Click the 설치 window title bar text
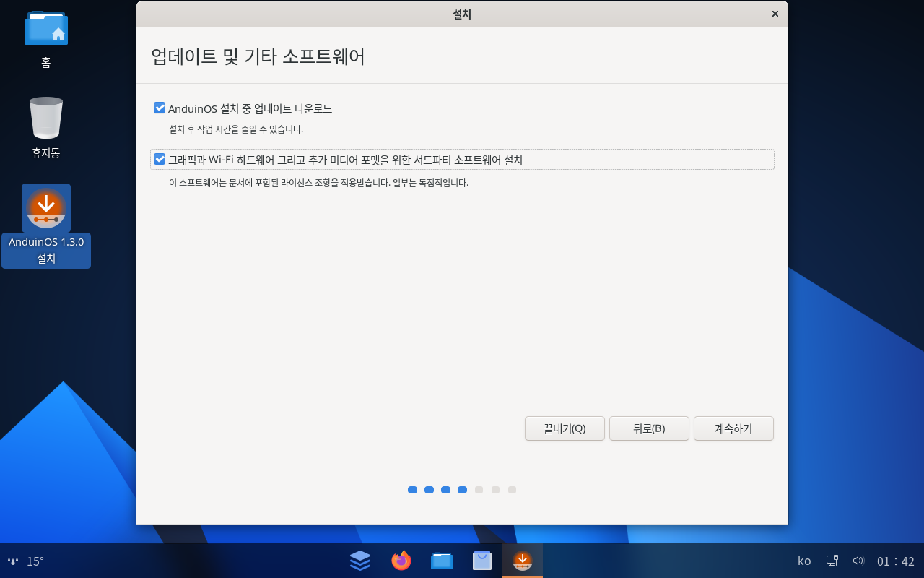The width and height of the screenshot is (924, 578). tap(462, 14)
